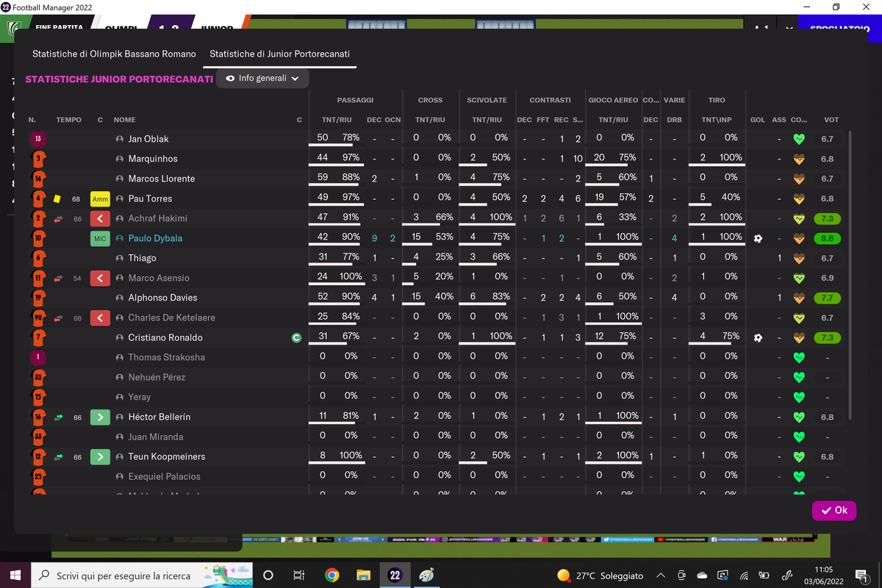
Task: Open Juan Miranda player name link
Action: tap(156, 437)
